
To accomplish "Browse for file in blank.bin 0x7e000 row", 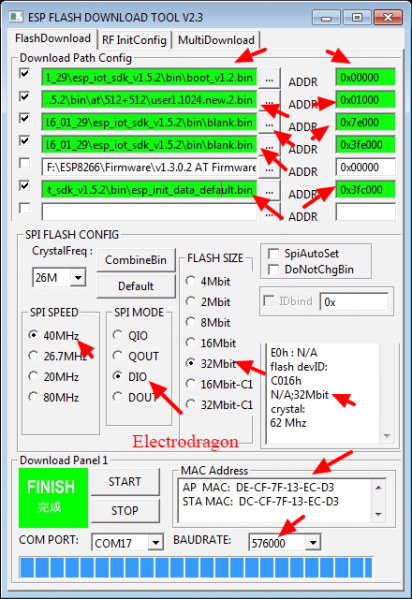I will 269,124.
